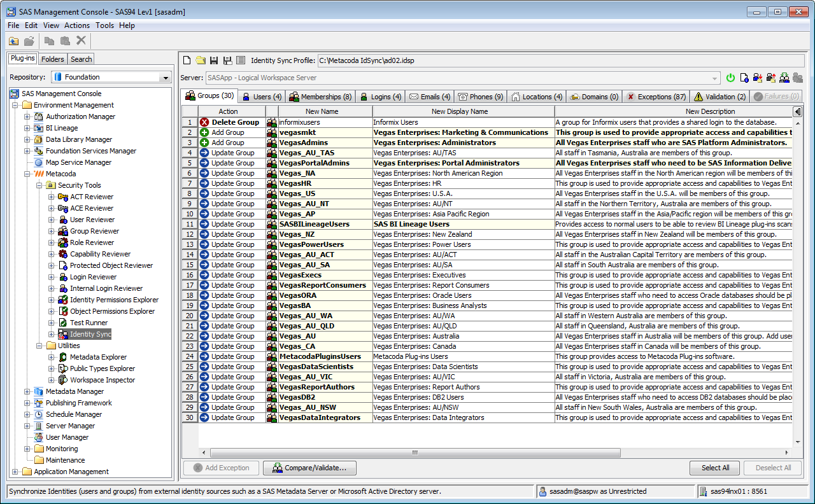Expand the Application Management node
This screenshot has width=815, height=504.
15,472
